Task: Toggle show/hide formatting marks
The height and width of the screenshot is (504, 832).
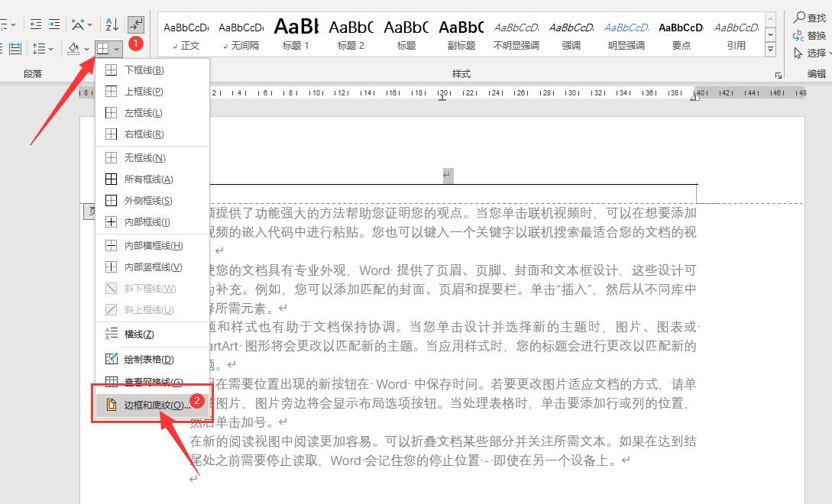Action: (x=136, y=24)
